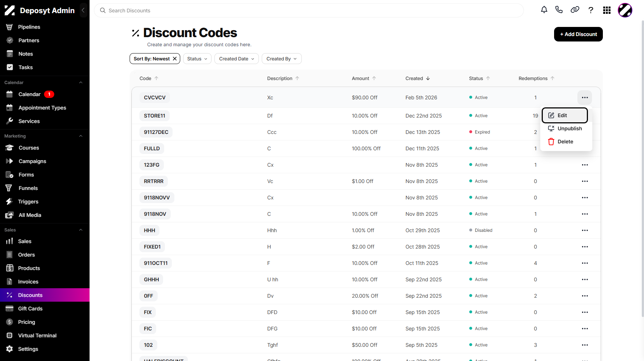Open the Status filter dropdown

coord(197,59)
